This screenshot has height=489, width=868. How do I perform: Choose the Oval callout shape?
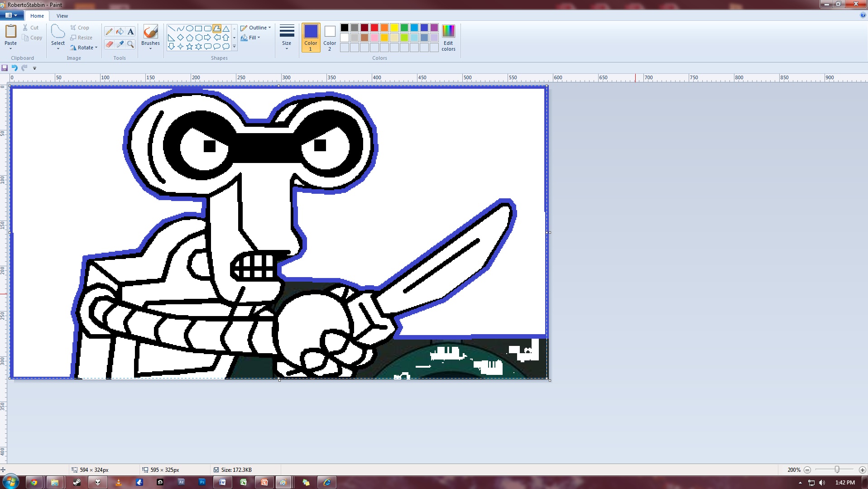[217, 46]
